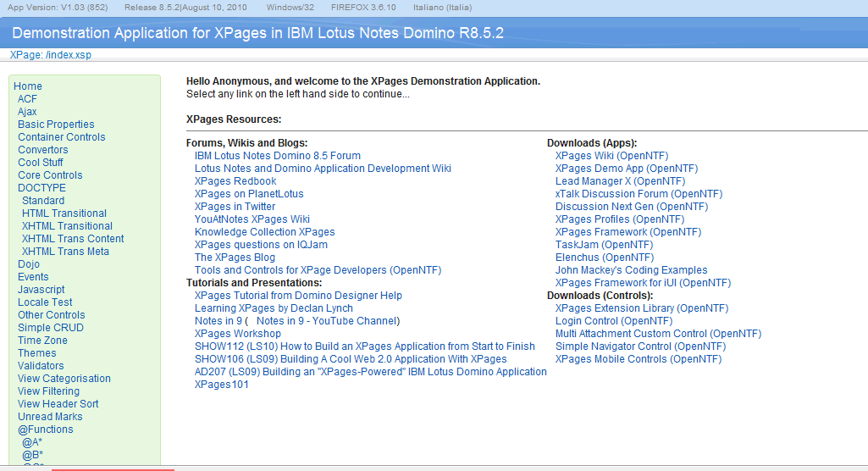The height and width of the screenshot is (471, 868).
Task: Open Basic Properties in sidebar
Action: click(x=56, y=125)
